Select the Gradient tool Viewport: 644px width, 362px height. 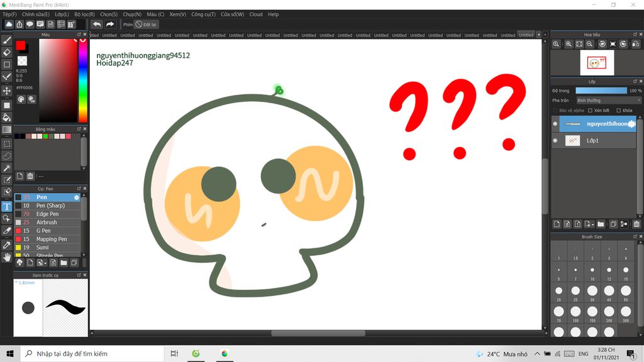[x=6, y=129]
